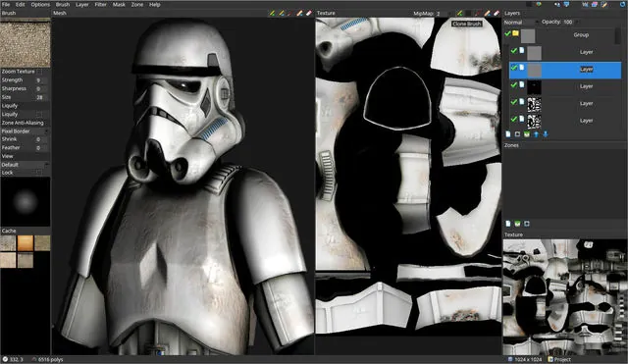This screenshot has width=628, height=364.
Task: Pick olive swatch at Cache top right
Action: pyautogui.click(x=42, y=242)
